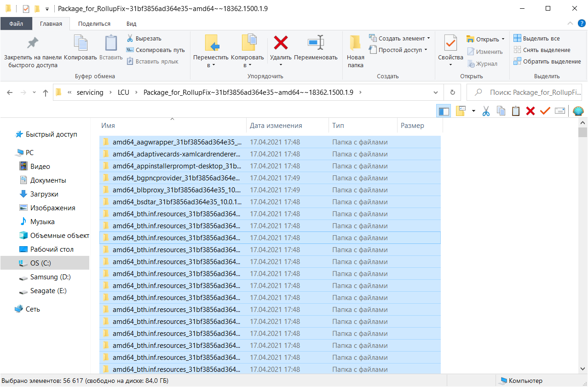Open the Quick Access Toolbar customize dropdown

[46, 9]
